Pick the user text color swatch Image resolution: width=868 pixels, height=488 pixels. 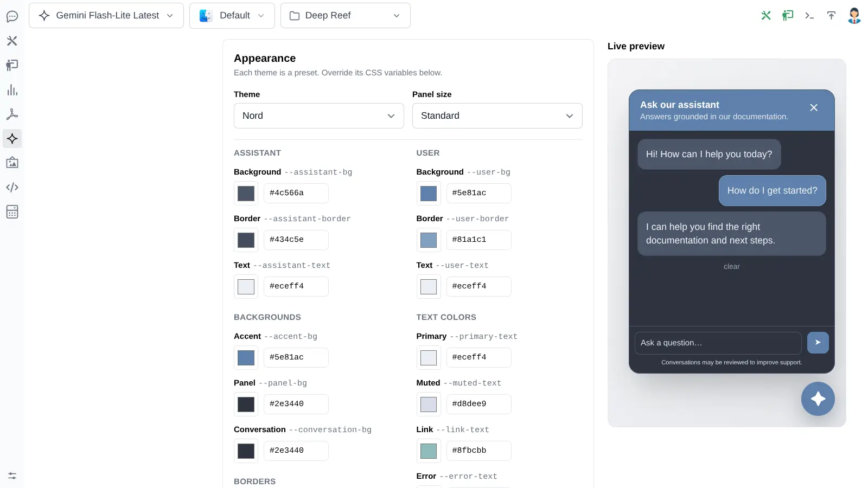[429, 287]
